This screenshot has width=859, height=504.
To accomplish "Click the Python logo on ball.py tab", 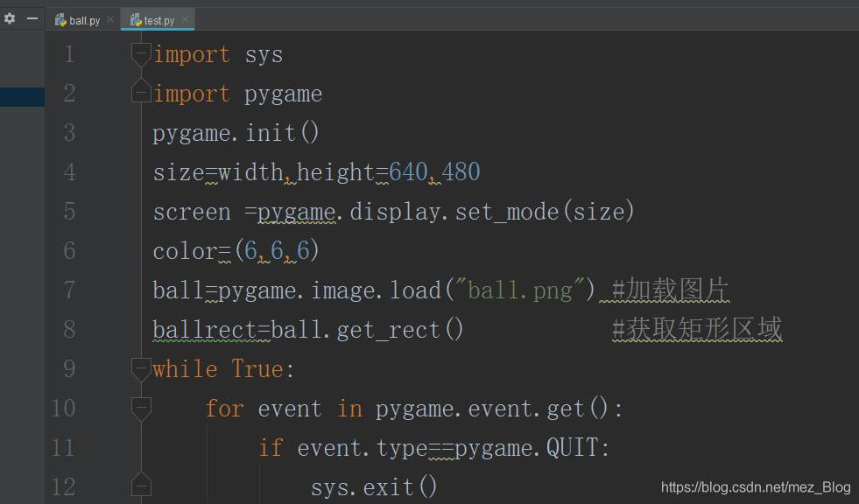I will pyautogui.click(x=60, y=18).
